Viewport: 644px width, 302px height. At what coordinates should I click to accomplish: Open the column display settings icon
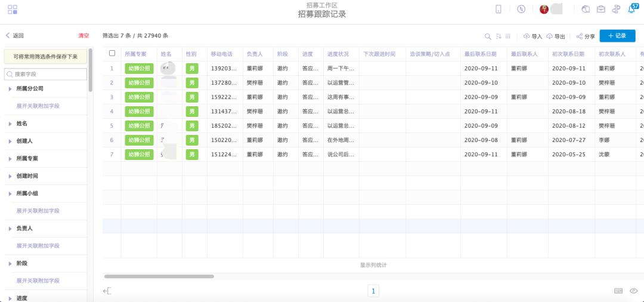[508, 36]
